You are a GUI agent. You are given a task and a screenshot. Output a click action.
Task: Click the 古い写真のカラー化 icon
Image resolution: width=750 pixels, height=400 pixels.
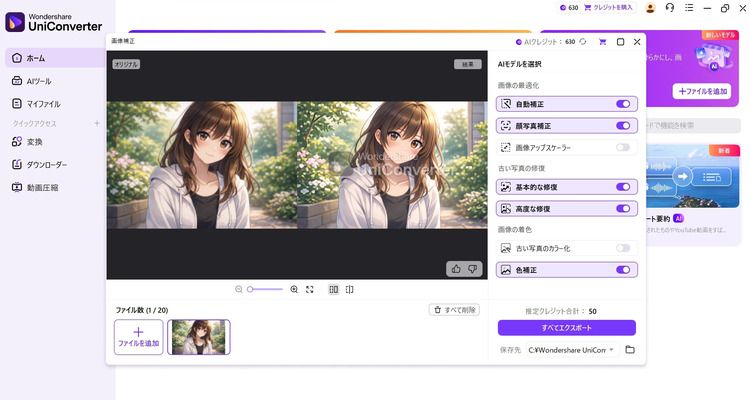point(506,248)
